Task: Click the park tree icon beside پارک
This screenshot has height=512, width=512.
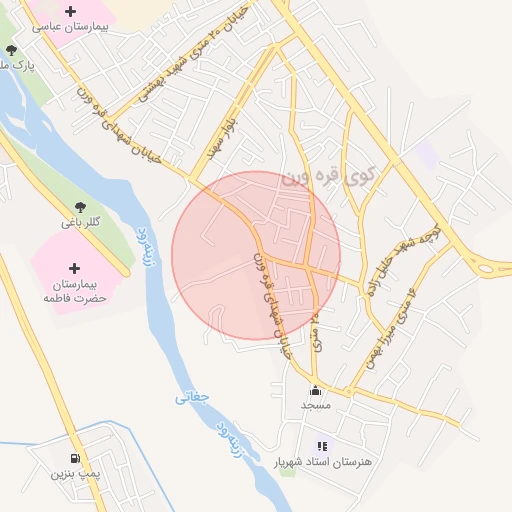Action: pos(11,50)
